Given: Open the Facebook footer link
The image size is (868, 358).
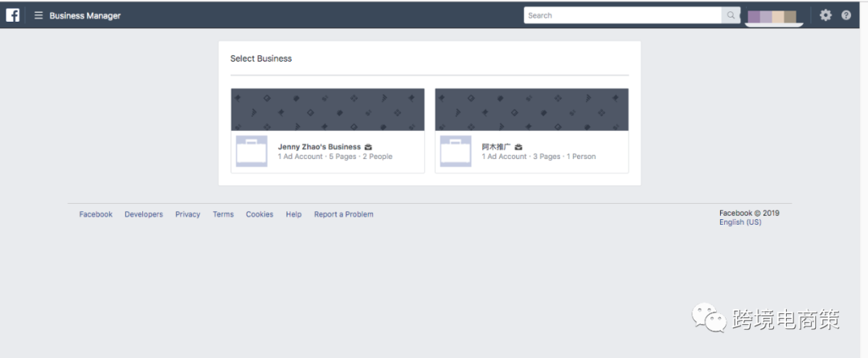Looking at the screenshot, I should pyautogui.click(x=96, y=214).
